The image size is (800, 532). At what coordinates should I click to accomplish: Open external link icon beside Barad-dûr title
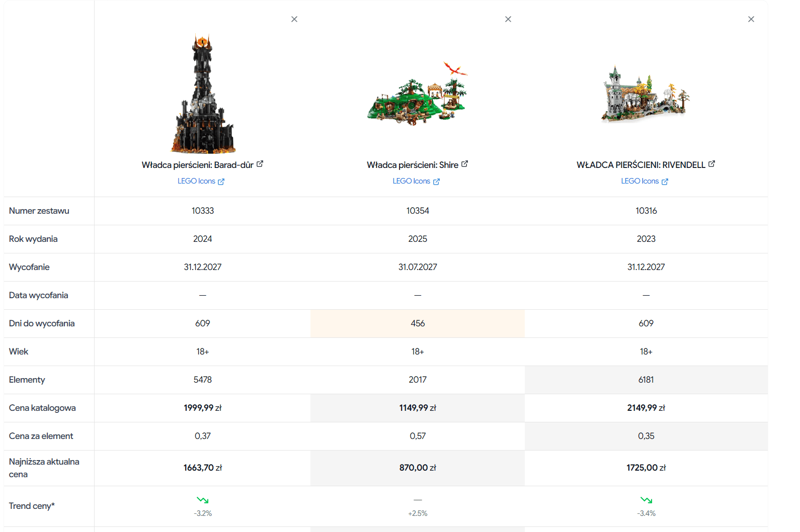(x=260, y=164)
